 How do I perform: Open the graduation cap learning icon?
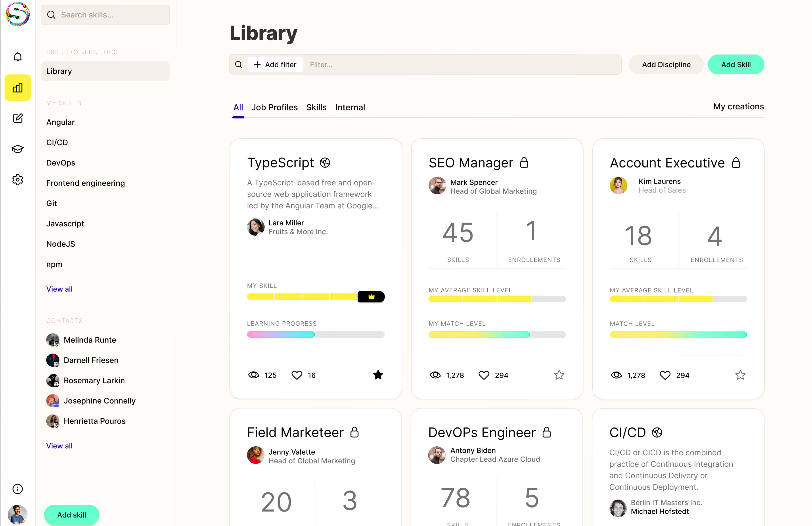tap(18, 149)
